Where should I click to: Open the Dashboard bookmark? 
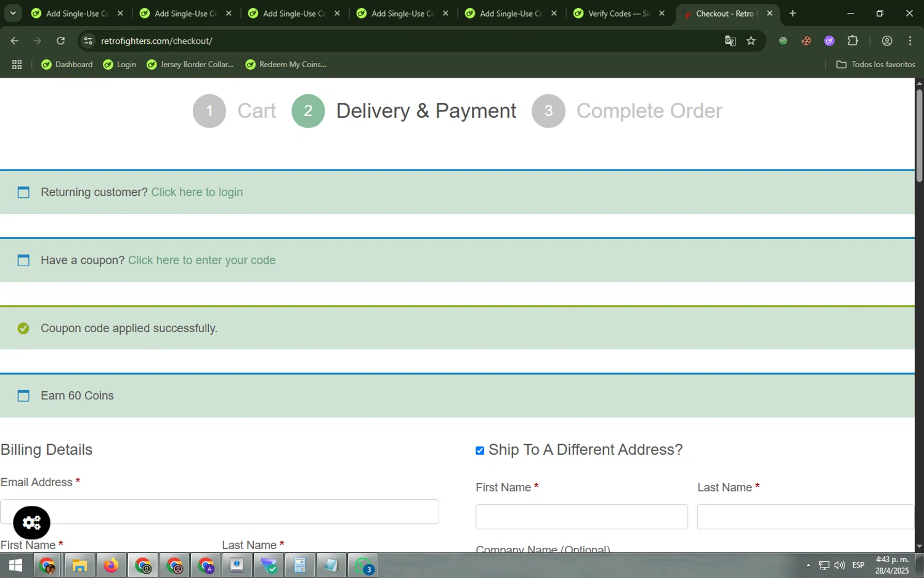[x=67, y=64]
